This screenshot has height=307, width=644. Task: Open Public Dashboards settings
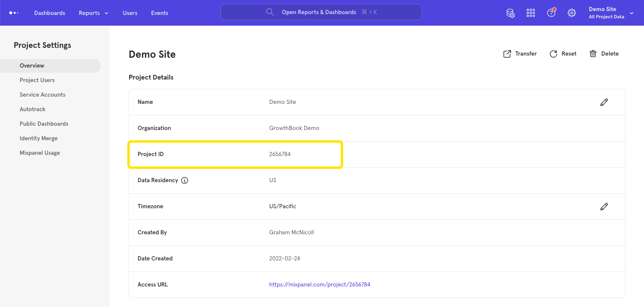[x=44, y=124]
